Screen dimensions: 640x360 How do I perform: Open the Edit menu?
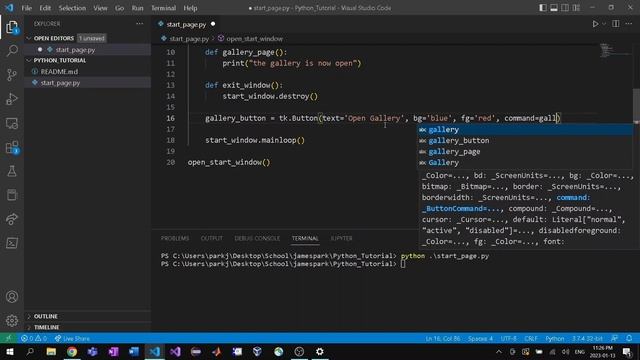[x=45, y=8]
